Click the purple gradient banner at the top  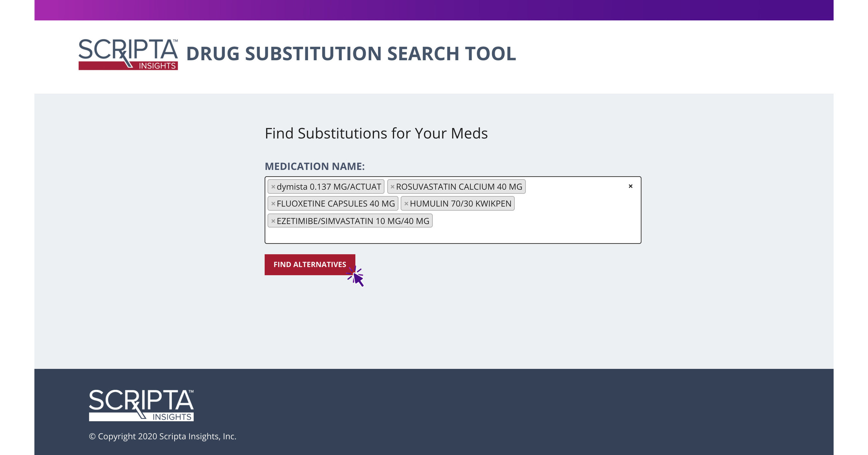[434, 10]
